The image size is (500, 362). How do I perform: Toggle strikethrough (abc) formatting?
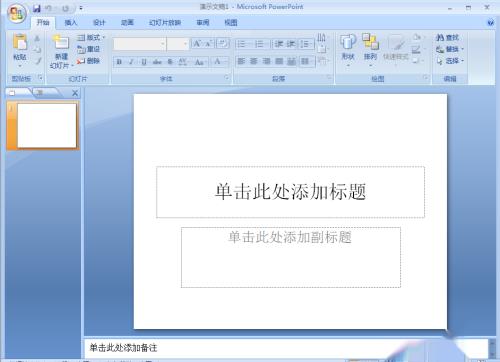coord(157,62)
